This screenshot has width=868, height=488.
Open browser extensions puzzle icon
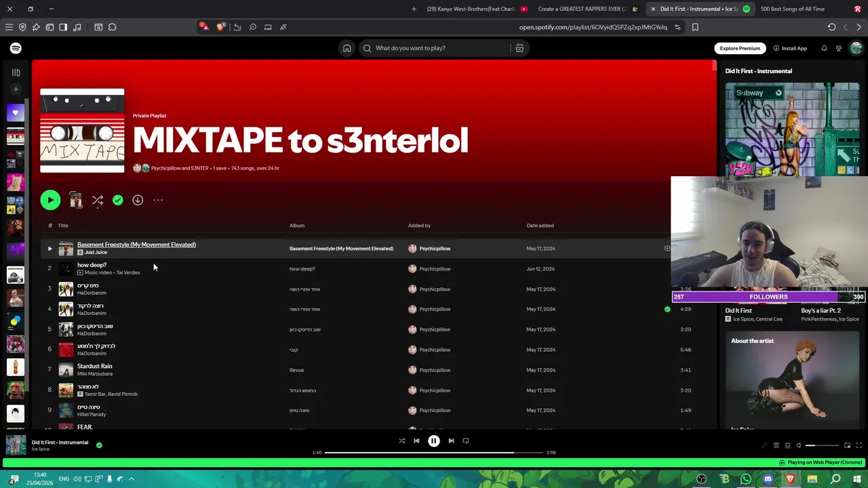click(112, 27)
